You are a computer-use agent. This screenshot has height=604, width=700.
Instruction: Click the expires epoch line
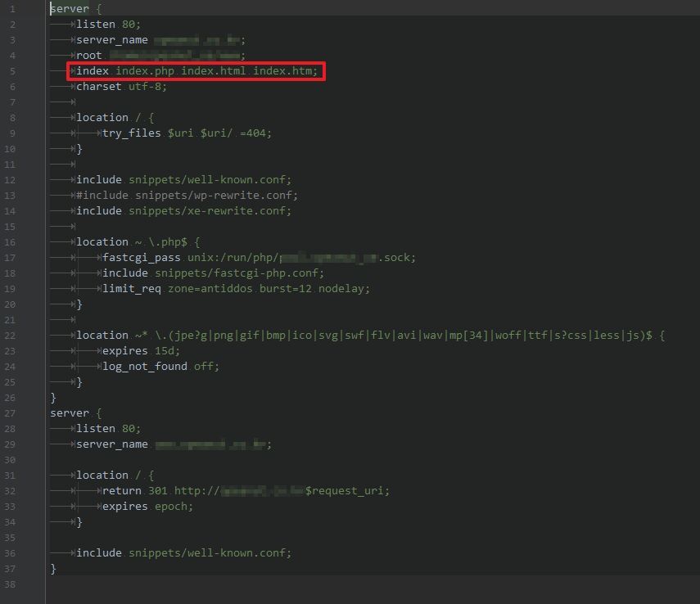coord(147,507)
